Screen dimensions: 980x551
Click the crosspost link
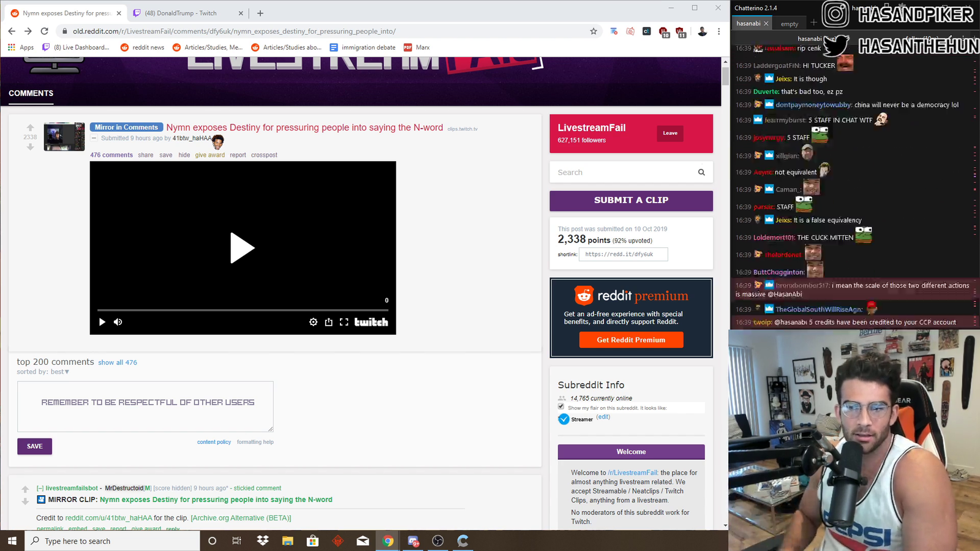click(x=264, y=155)
